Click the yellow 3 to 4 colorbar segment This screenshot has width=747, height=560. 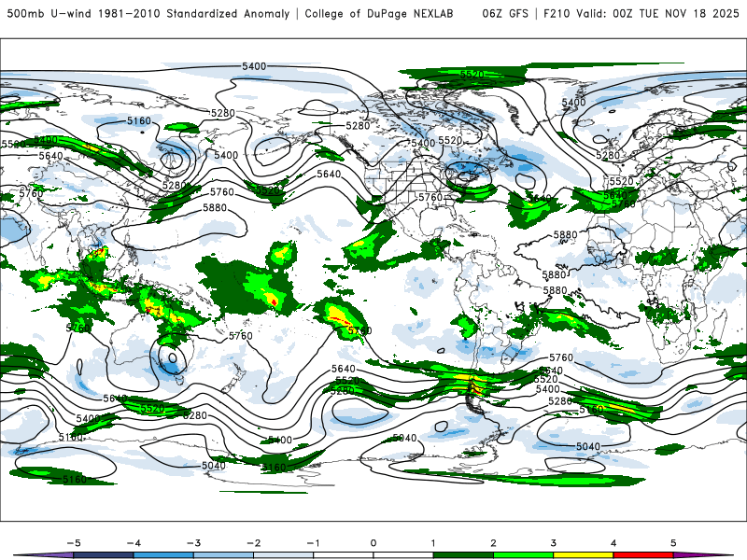click(583, 555)
